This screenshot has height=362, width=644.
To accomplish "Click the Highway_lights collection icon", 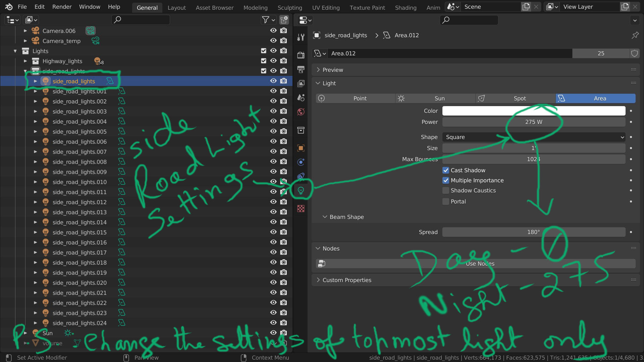I will point(36,61).
